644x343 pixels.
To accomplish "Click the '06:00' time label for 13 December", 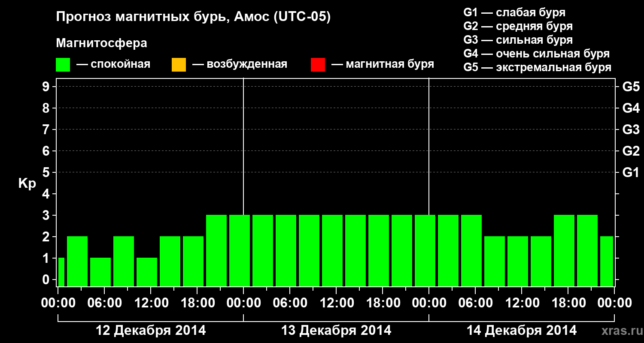I will [x=290, y=303].
